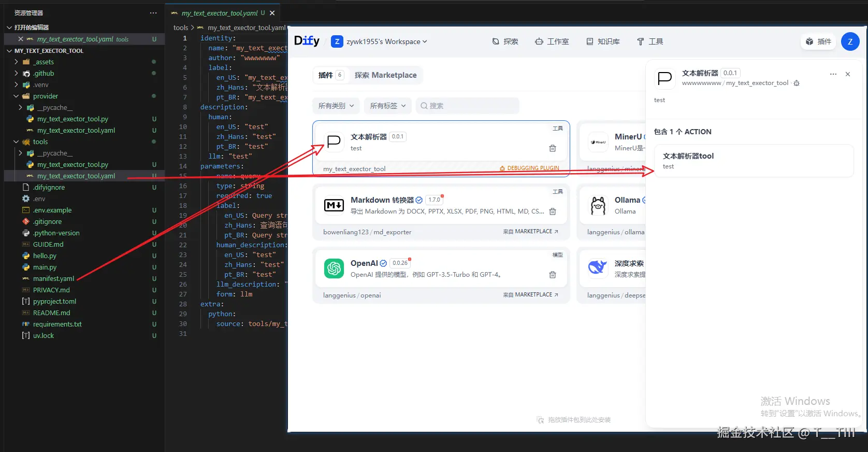Click the OpenAI plugin logo

(334, 269)
